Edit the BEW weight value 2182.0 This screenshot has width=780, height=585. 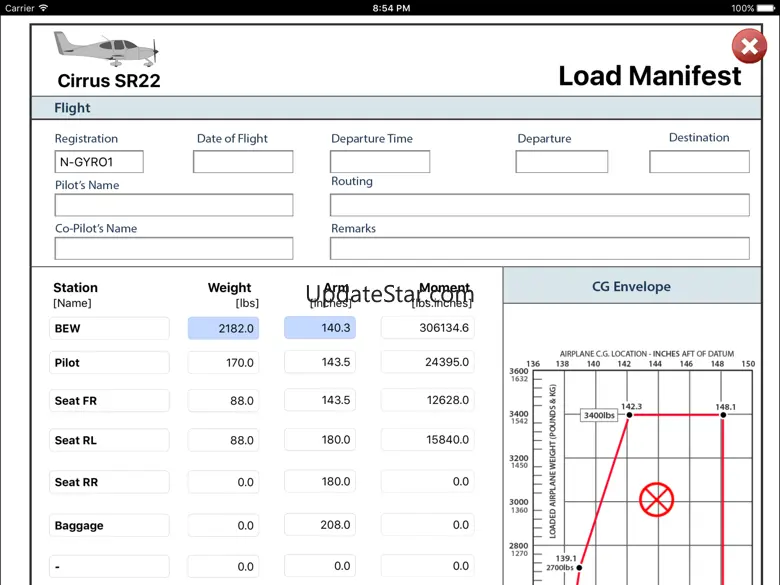point(223,328)
